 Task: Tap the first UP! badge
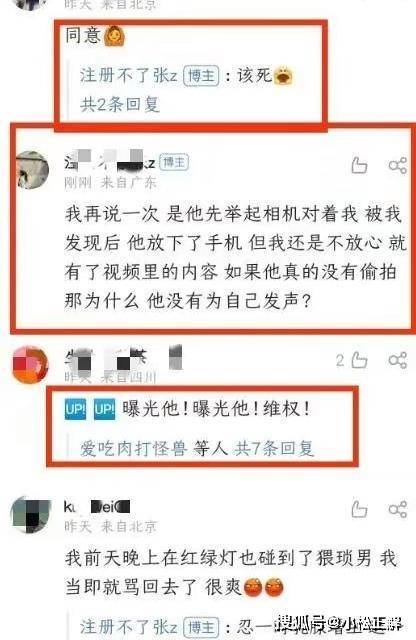[x=76, y=409]
